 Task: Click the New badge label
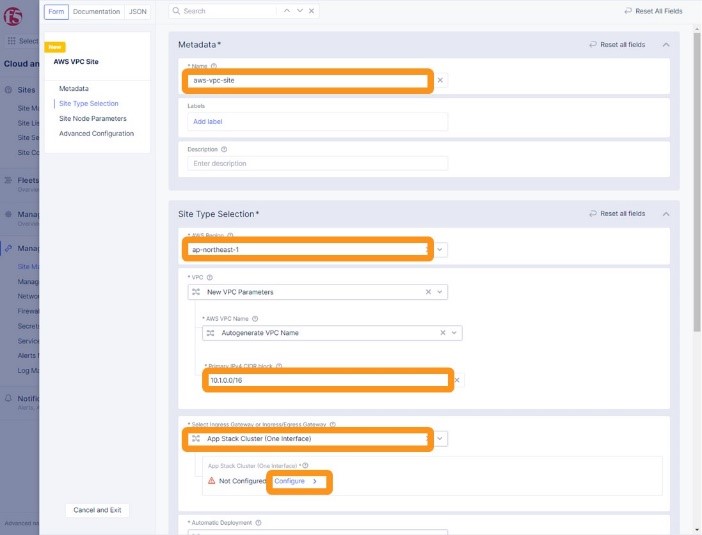tap(55, 47)
